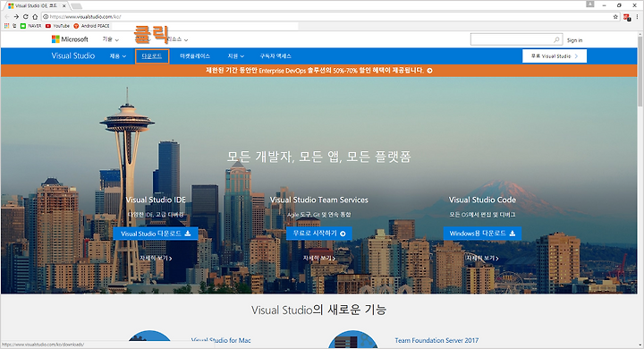The image size is (644, 349).
Task: Open the Enterprise DevOps discount banner
Action: click(x=318, y=71)
